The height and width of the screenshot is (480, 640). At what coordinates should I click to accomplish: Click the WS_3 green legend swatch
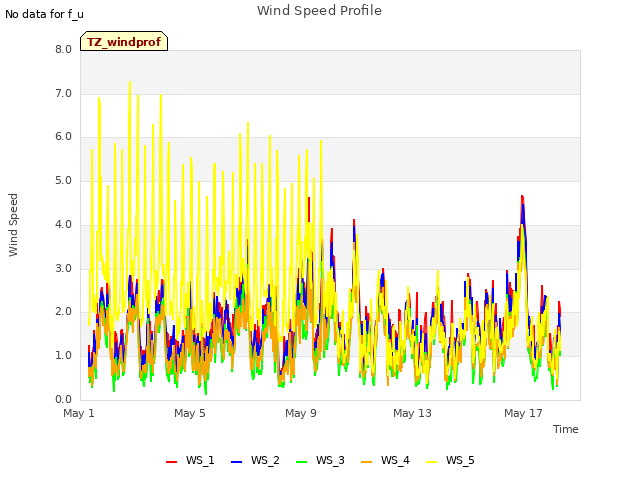tap(301, 461)
